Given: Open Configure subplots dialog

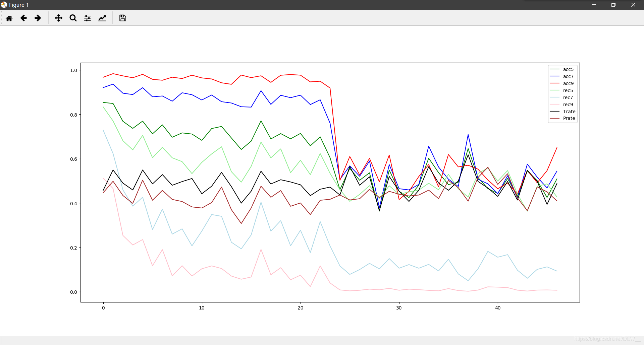Looking at the screenshot, I should point(88,18).
